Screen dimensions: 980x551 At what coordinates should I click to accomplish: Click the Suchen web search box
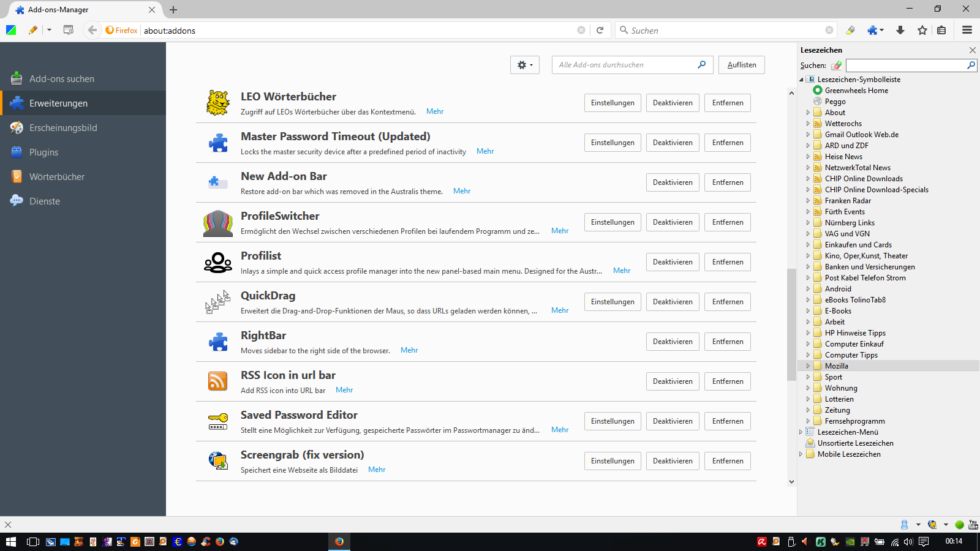coord(726,30)
